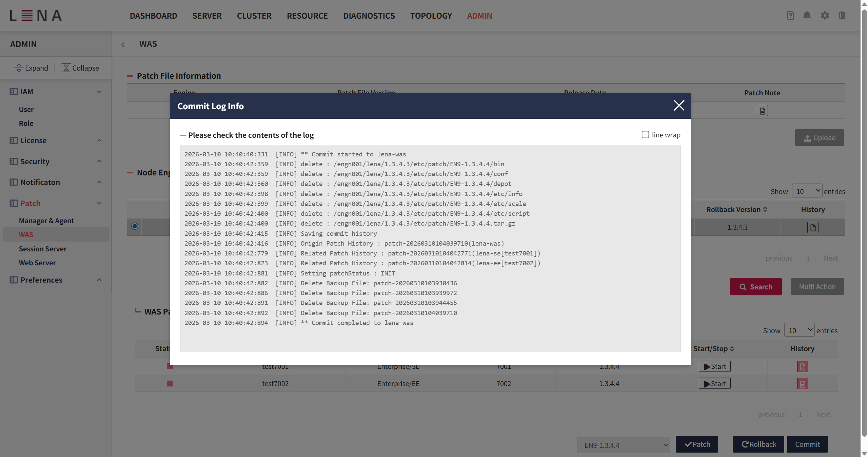Open the Node Engine history document icon
This screenshot has width=868, height=457.
pos(813,227)
